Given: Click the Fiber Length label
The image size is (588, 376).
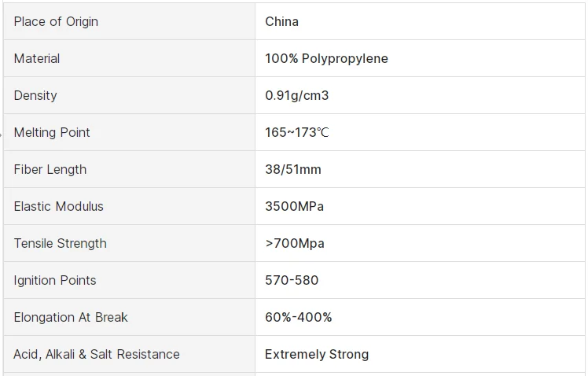Looking at the screenshot, I should pyautogui.click(x=50, y=169).
